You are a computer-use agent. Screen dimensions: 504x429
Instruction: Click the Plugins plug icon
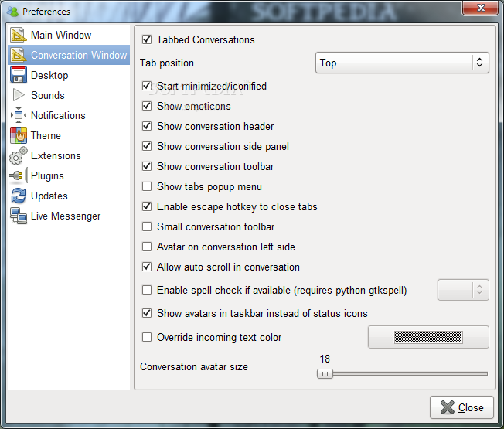click(x=19, y=175)
